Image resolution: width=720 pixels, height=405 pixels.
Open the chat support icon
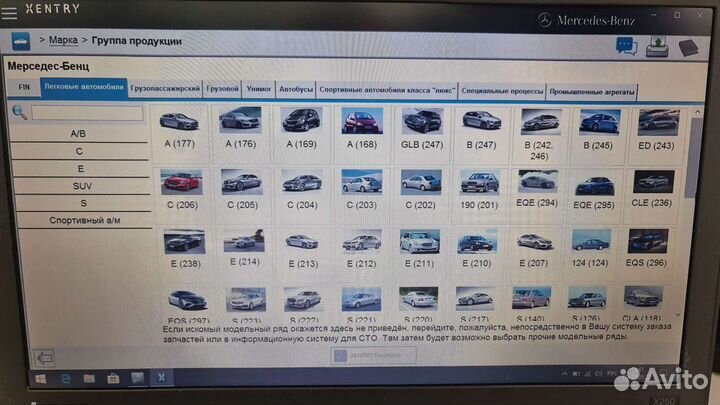[626, 45]
